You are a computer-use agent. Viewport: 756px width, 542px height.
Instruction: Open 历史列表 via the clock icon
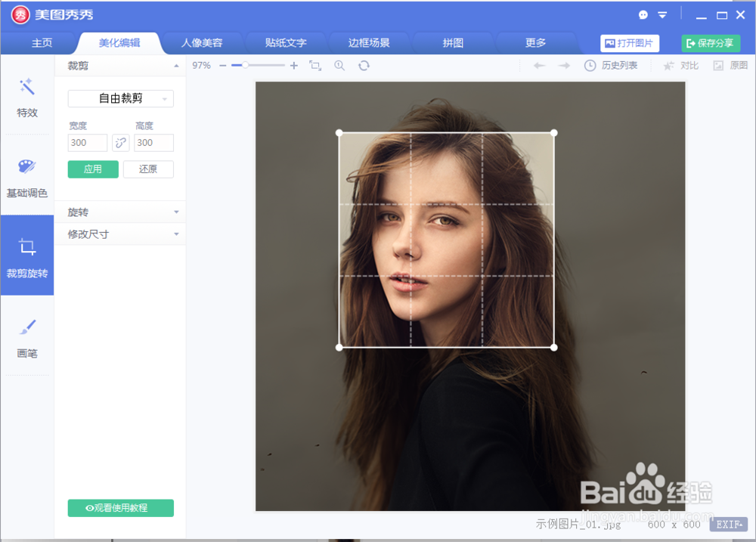click(x=612, y=66)
